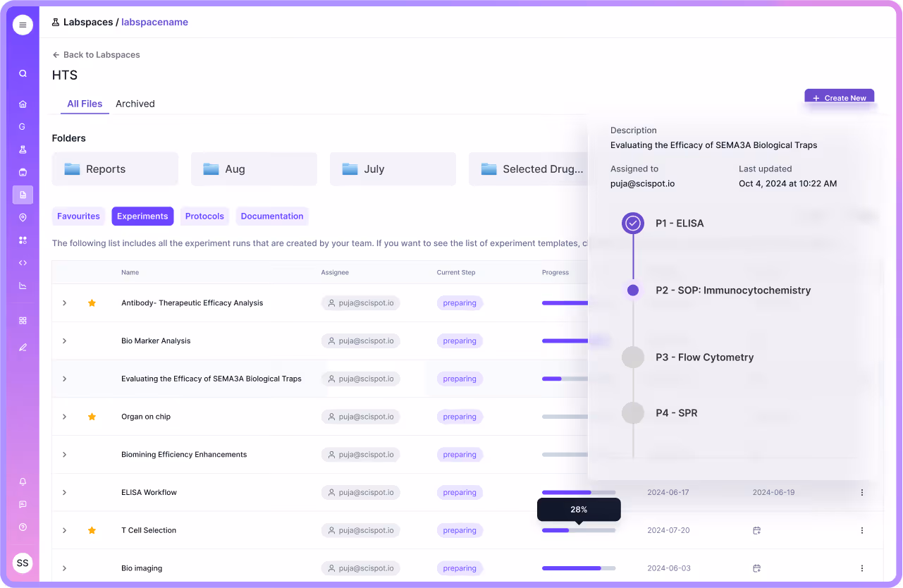Select the Protocols filter tab

tap(204, 216)
